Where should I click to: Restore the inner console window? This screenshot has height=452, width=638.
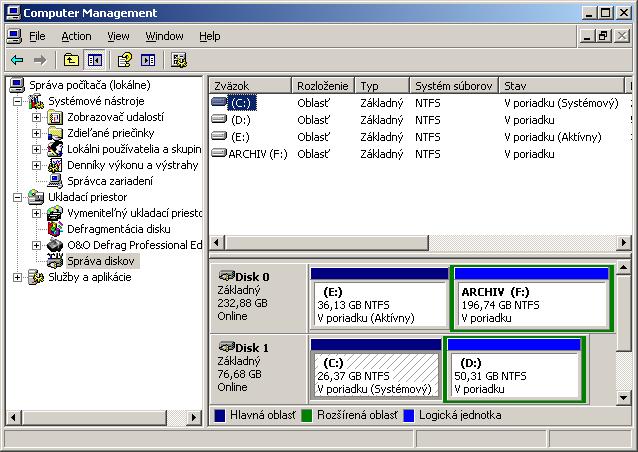pos(603,36)
